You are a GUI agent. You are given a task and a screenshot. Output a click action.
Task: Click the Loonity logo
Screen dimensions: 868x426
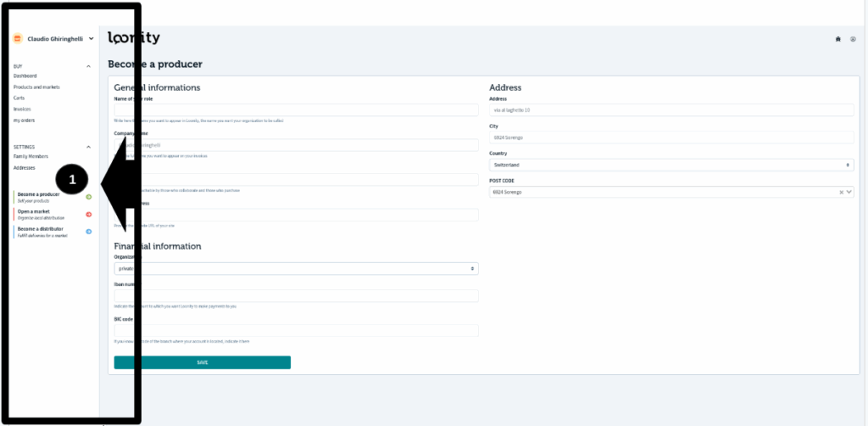pos(134,38)
